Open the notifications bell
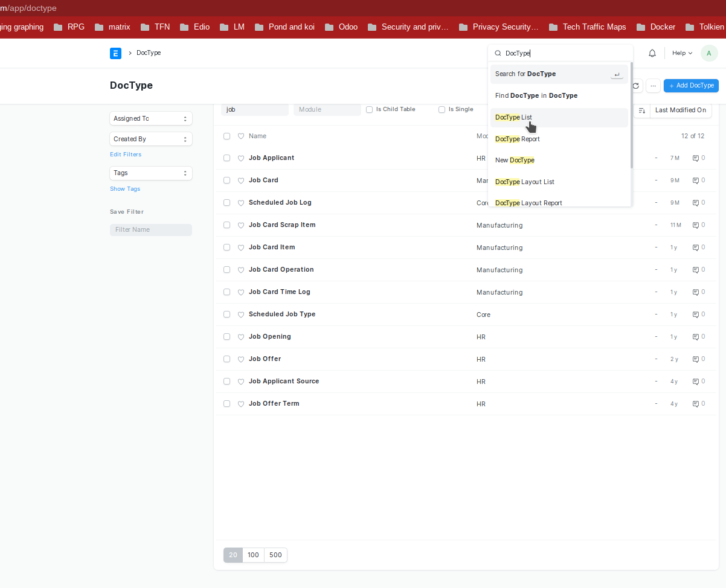This screenshot has height=588, width=726. point(652,53)
